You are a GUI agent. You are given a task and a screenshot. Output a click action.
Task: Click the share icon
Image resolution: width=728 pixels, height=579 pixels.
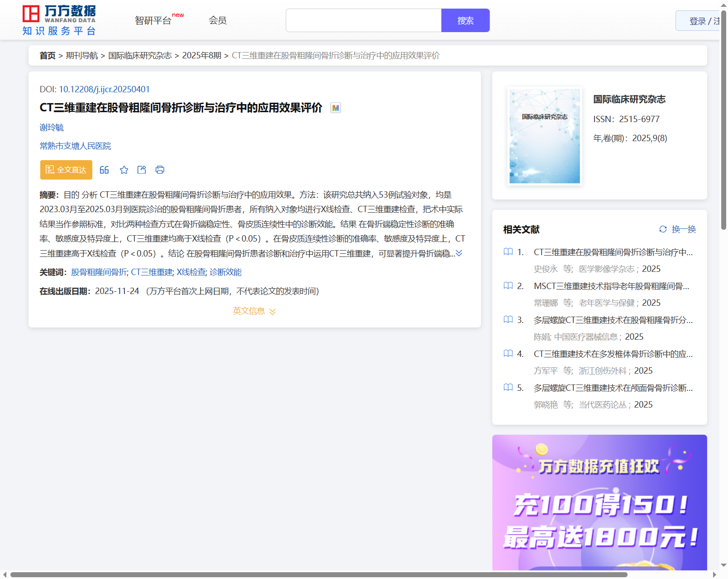point(142,170)
